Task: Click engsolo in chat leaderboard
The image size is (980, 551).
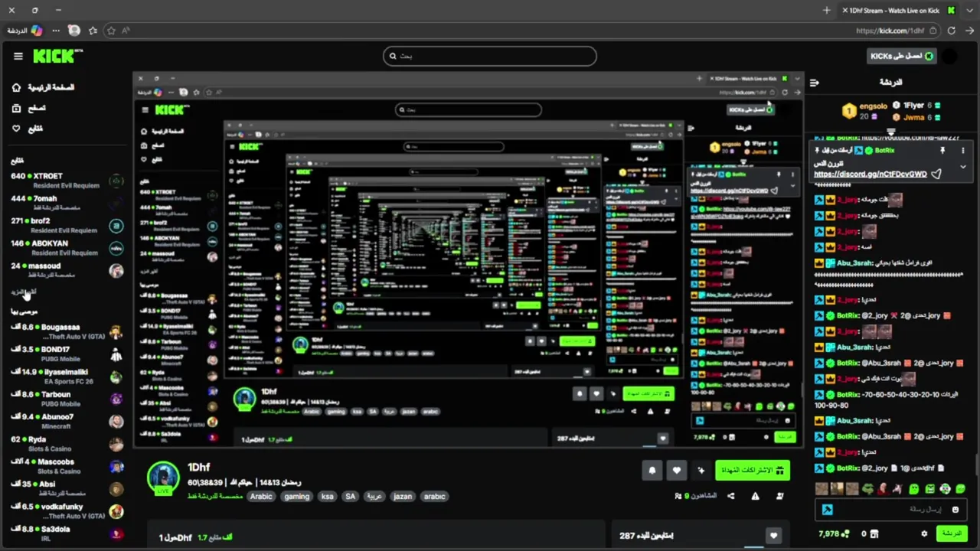Action: pos(873,106)
